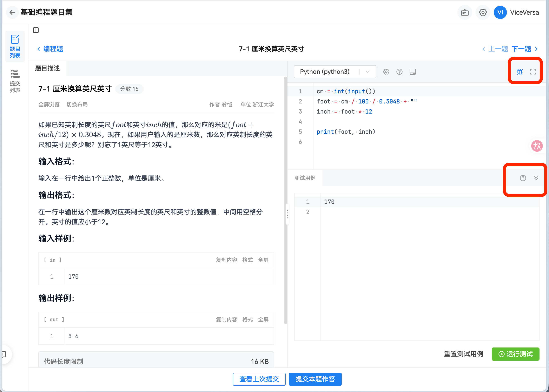Image resolution: width=549 pixels, height=392 pixels.
Task: Copy the output sample via 复制内容
Action: [x=226, y=320]
